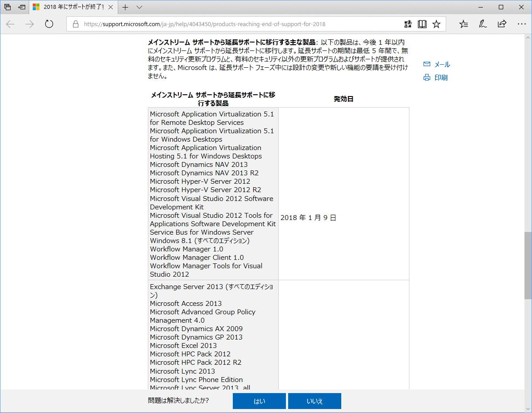
Task: Click the translate icon in the address bar
Action: click(x=408, y=24)
